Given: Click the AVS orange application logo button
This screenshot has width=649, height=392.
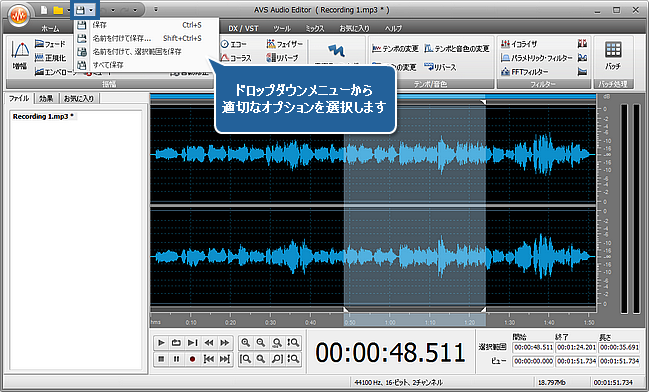Looking at the screenshot, I should (x=18, y=16).
